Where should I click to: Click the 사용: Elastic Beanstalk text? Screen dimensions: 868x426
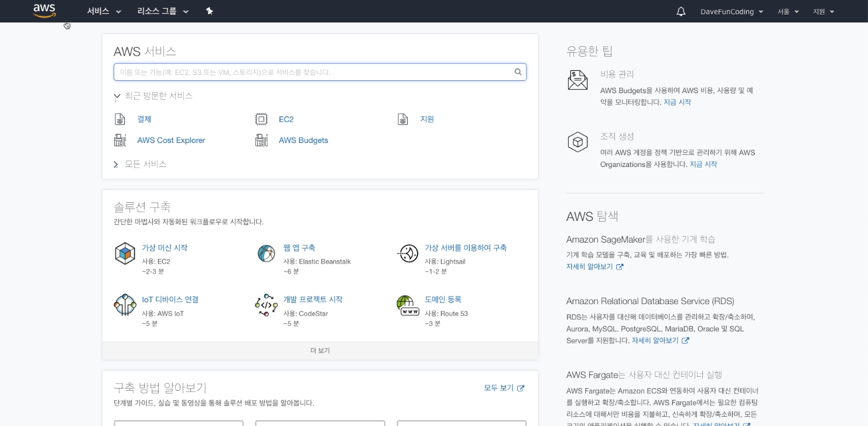(317, 261)
